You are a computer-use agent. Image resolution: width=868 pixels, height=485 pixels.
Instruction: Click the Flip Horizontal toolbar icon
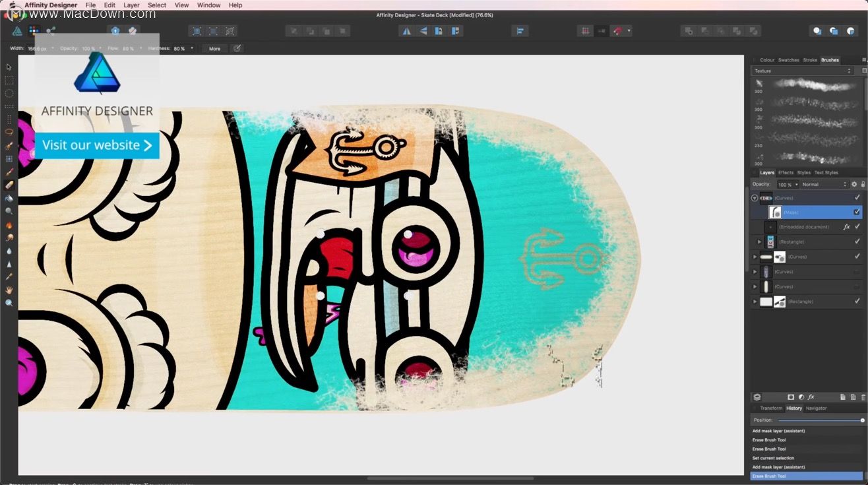pos(406,30)
